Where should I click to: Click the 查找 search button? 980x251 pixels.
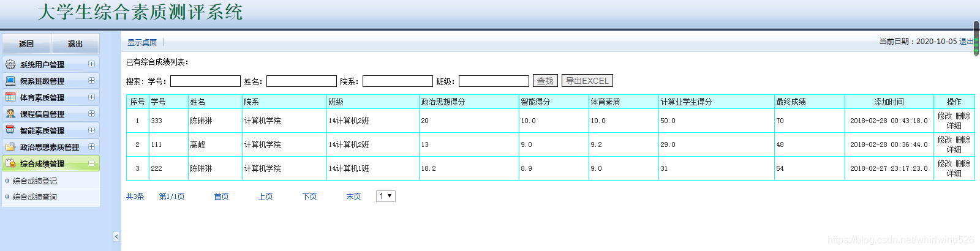545,81
